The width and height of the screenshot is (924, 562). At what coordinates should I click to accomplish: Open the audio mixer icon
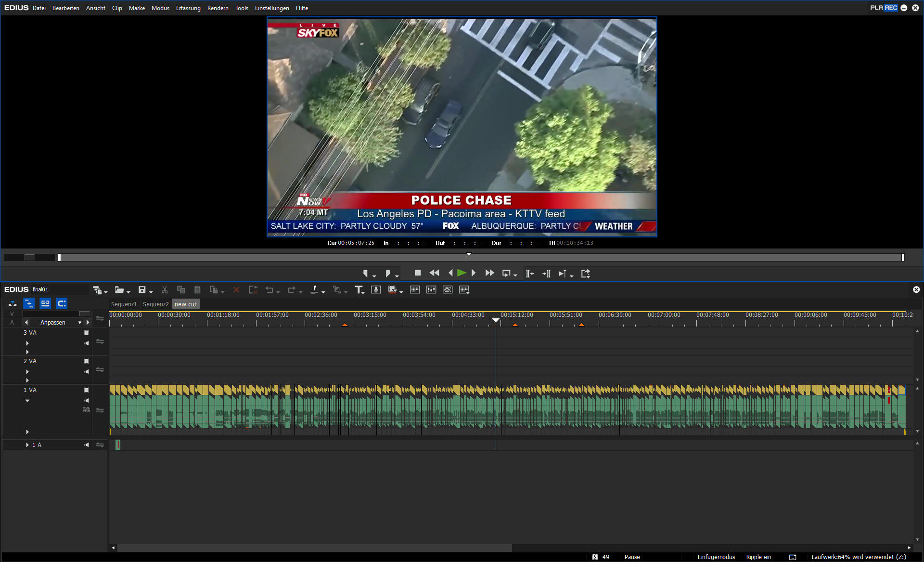(431, 289)
